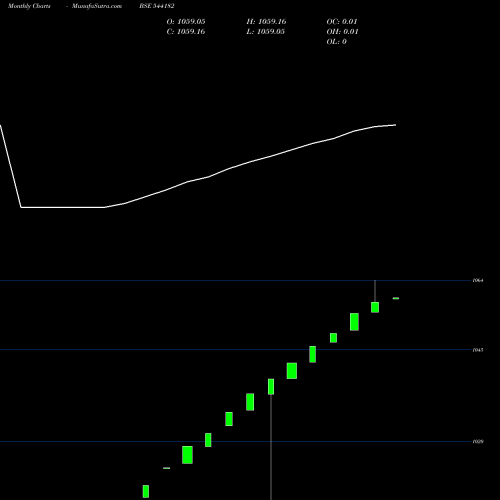This screenshot has height=500, width=500.
Task: Click the 1045 price axis label
Action: coord(478,350)
